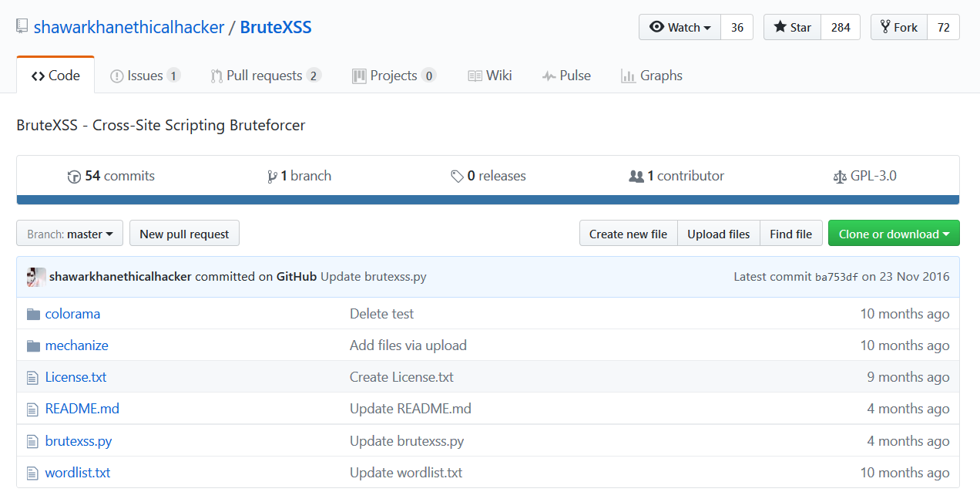Click the mechanize folder icon
This screenshot has width=980, height=492.
pos(33,345)
